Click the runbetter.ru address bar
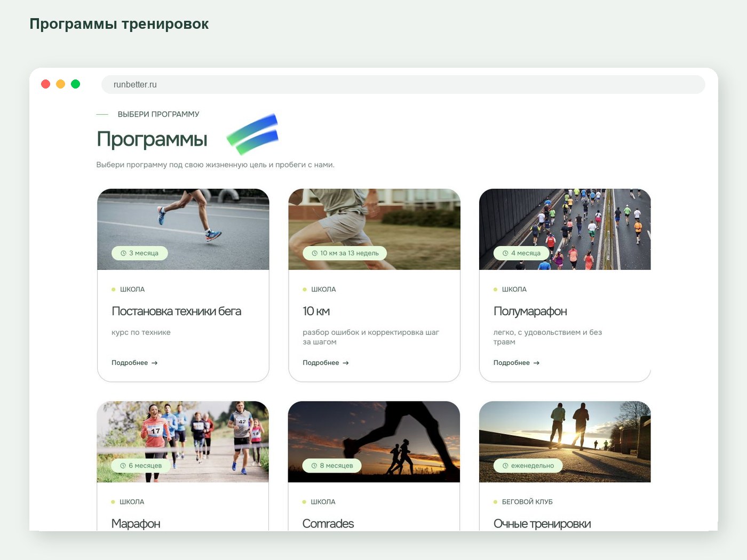747x560 pixels. tap(403, 84)
